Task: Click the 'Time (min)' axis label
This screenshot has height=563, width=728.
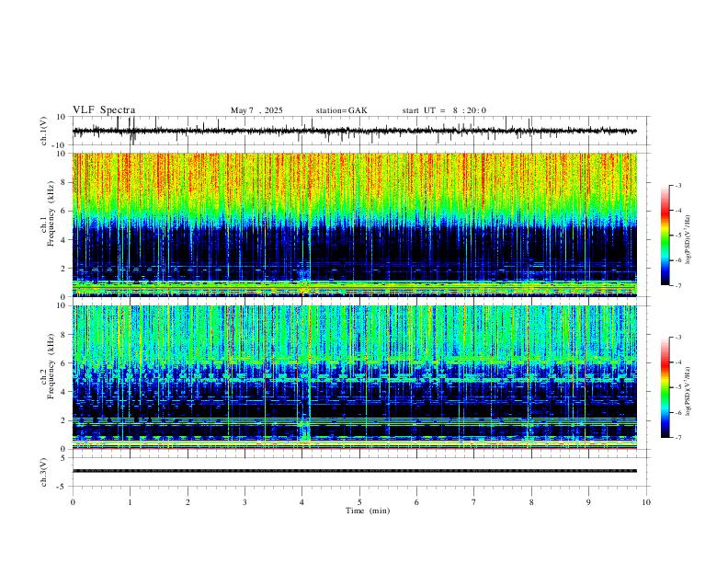Action: point(368,511)
